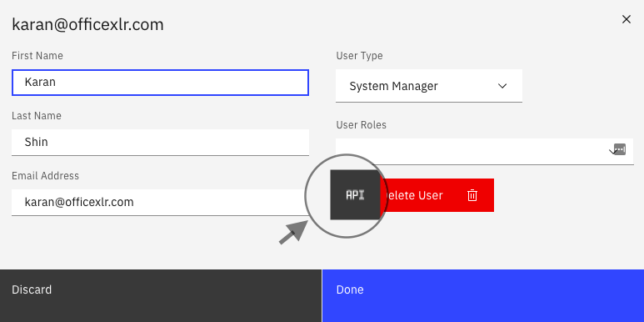Click the User Roles label
644x322 pixels.
(362, 125)
